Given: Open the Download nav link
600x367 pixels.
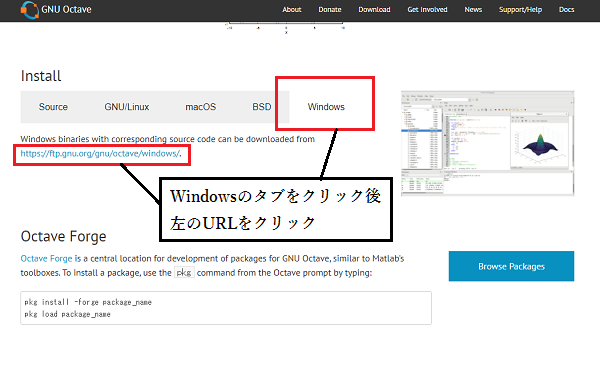Looking at the screenshot, I should tap(374, 10).
